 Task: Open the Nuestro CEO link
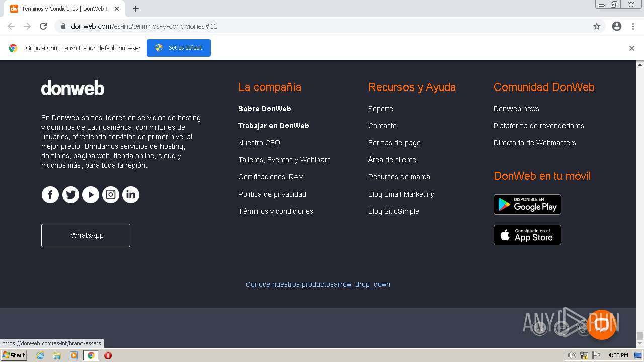click(x=259, y=143)
